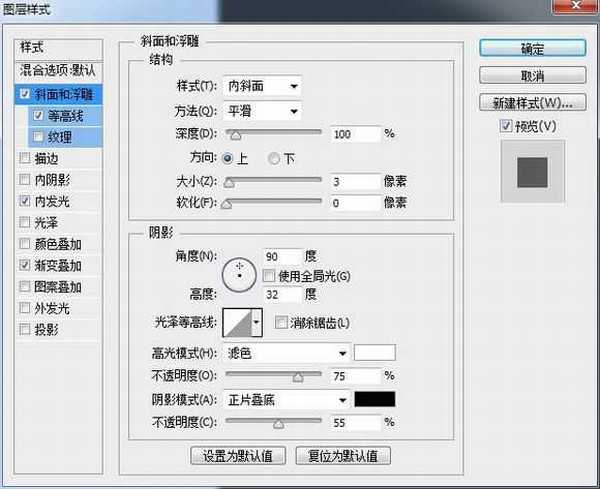Select 混合选项:默认 in the style list
The width and height of the screenshot is (600, 489).
click(x=59, y=71)
